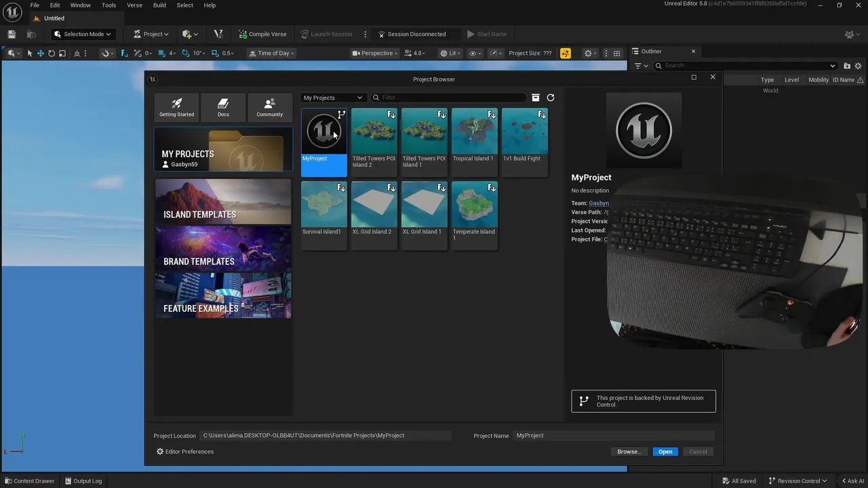The image size is (868, 488).
Task: Open Outliner settings gear
Action: pyautogui.click(x=858, y=66)
